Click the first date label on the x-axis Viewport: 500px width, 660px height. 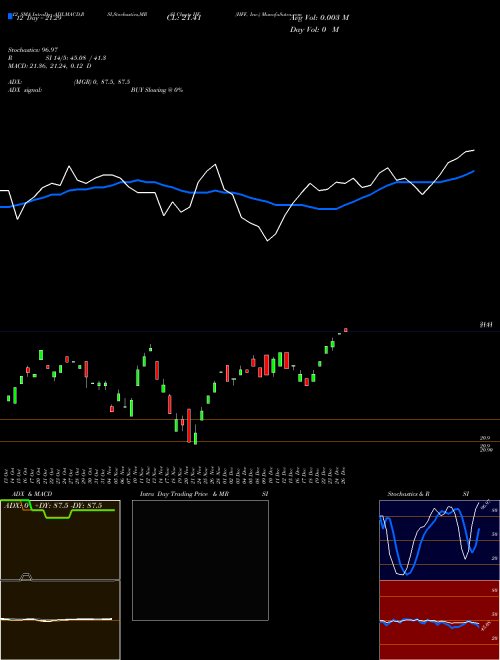coord(8,476)
